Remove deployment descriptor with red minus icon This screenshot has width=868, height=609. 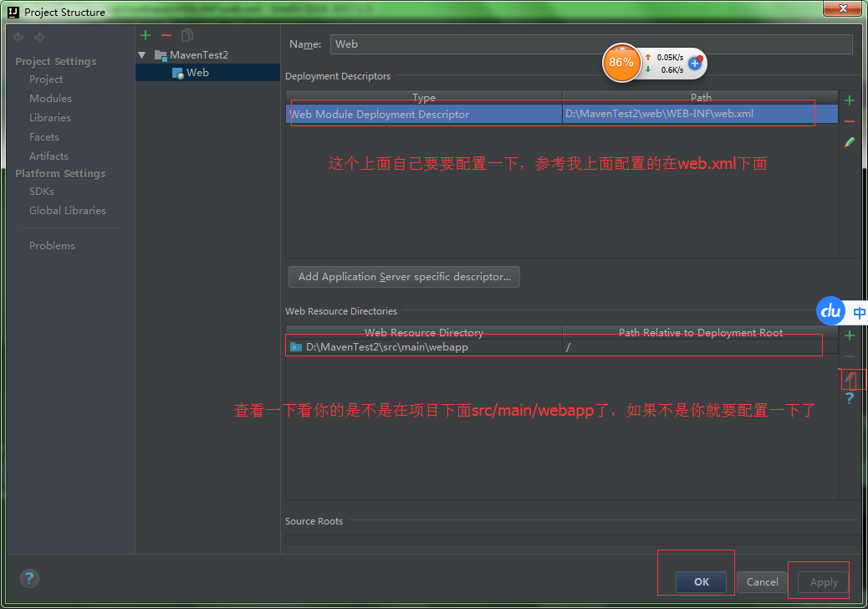coord(850,121)
